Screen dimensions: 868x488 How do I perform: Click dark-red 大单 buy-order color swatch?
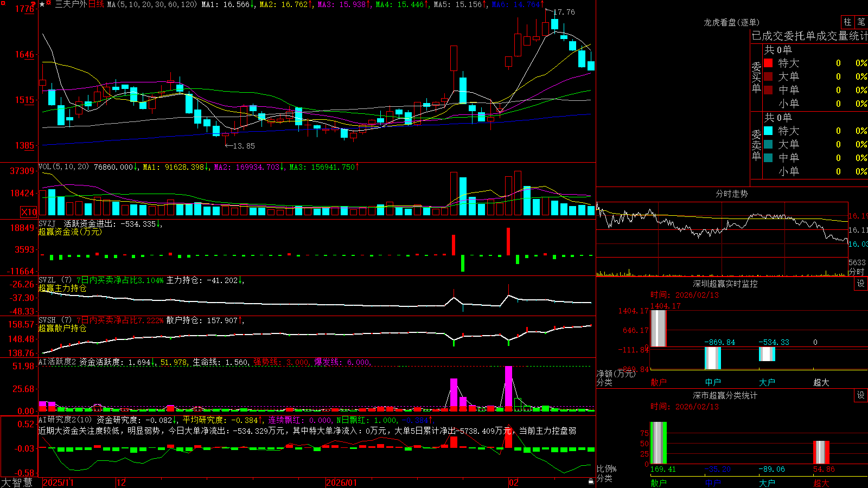pyautogui.click(x=768, y=76)
